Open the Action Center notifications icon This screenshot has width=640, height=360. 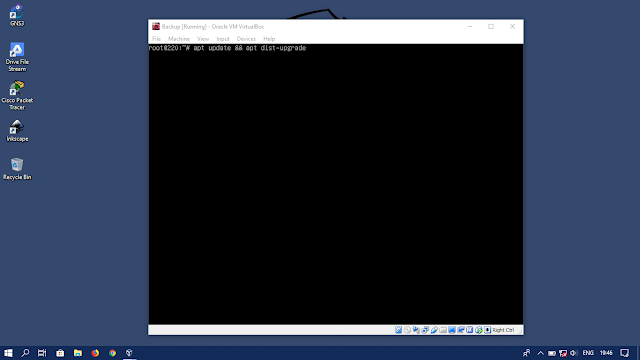pos(624,353)
